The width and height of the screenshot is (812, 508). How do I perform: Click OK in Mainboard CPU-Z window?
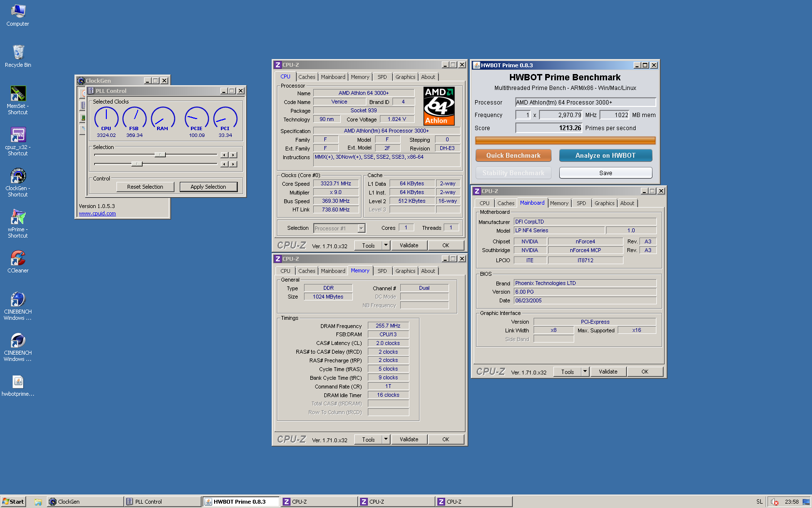[x=645, y=372]
